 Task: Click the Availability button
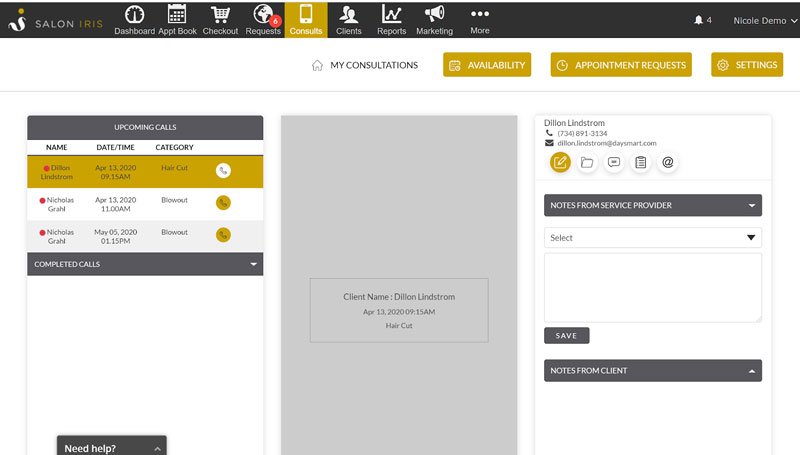pos(487,65)
